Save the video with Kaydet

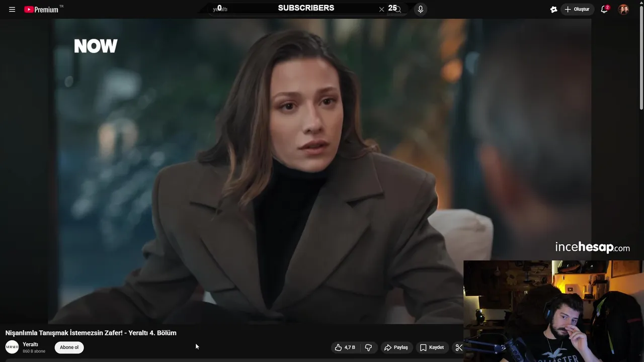coord(432,347)
